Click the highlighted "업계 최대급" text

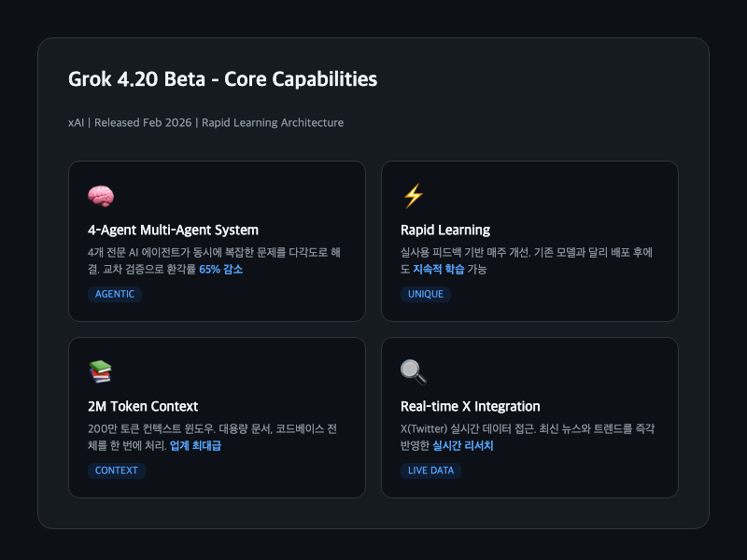(x=195, y=446)
